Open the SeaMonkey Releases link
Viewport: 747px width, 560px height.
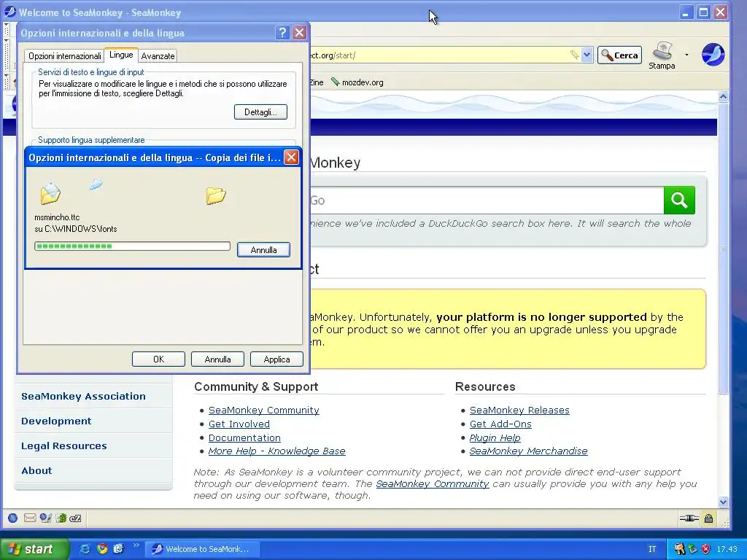coord(519,410)
